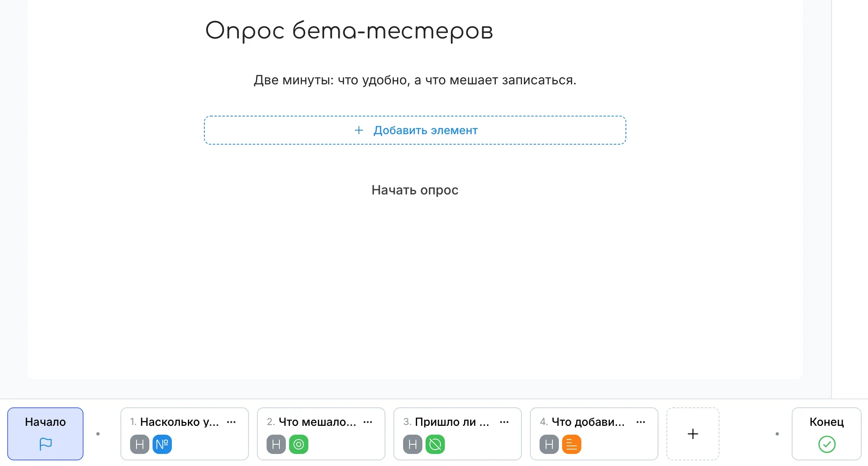Click the gray H icon in question 2

click(276, 444)
